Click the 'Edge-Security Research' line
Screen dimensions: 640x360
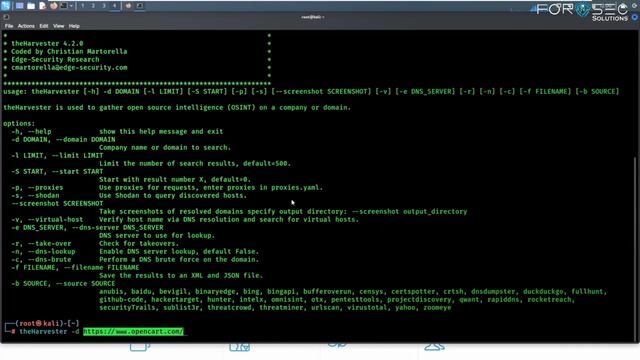[x=55, y=60]
